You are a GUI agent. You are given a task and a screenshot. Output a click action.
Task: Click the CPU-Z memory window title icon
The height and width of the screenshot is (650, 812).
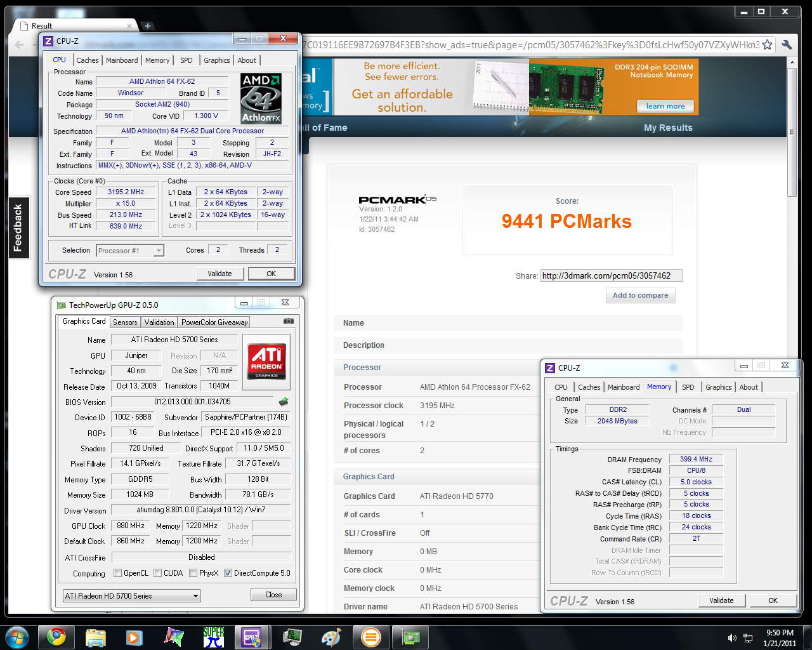click(549, 368)
